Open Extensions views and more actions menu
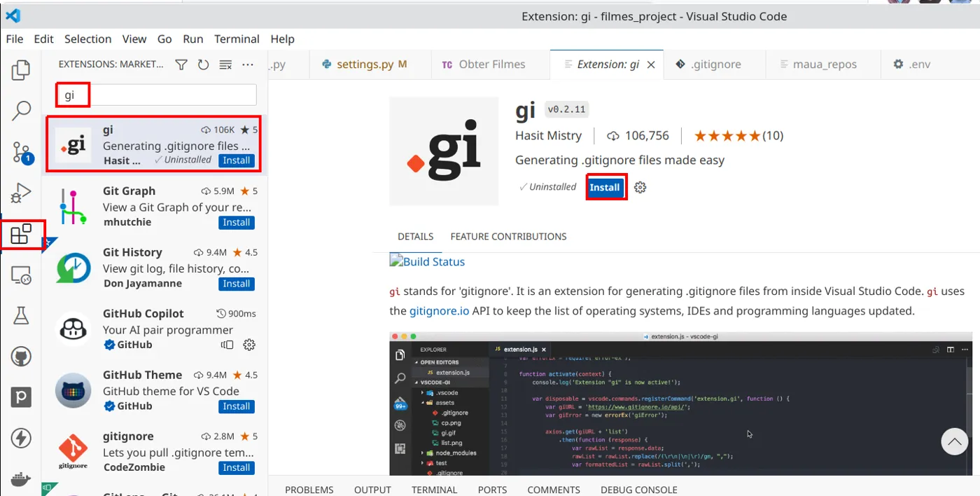The height and width of the screenshot is (496, 980). point(248,64)
